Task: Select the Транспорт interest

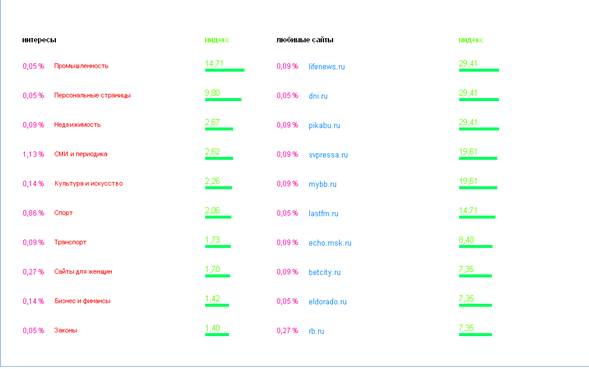Action: (x=70, y=242)
